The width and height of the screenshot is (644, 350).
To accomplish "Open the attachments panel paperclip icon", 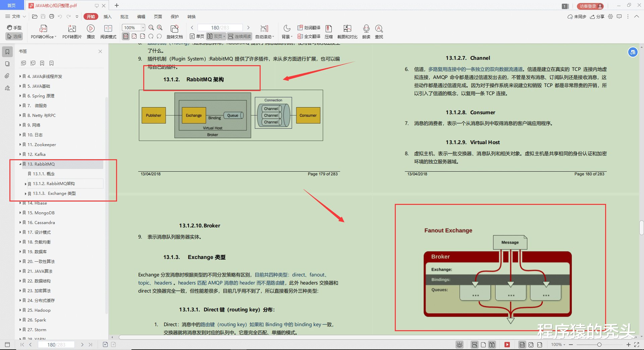I will click(x=7, y=76).
